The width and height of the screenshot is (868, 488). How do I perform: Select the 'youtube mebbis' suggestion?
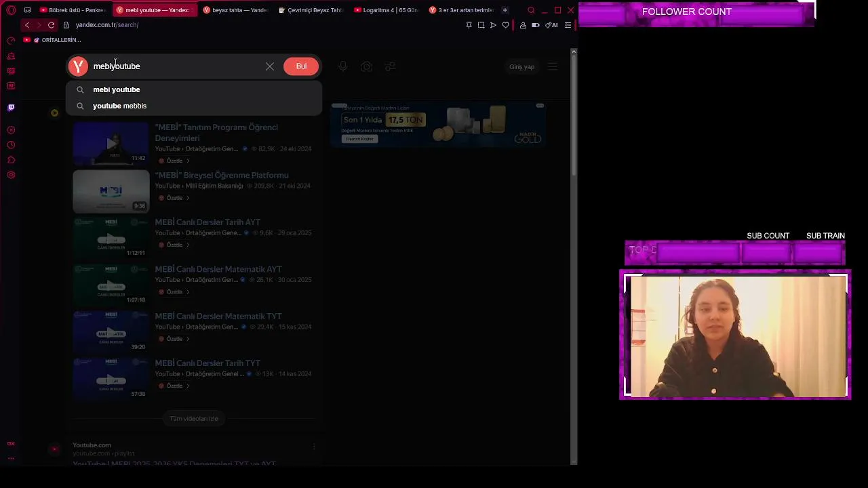194,106
